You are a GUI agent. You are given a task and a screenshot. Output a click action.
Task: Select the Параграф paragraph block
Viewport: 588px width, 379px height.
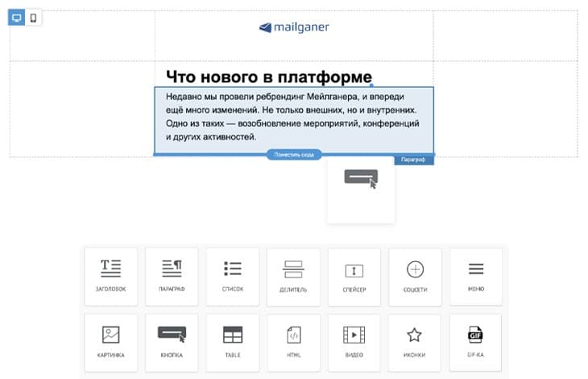click(x=172, y=276)
